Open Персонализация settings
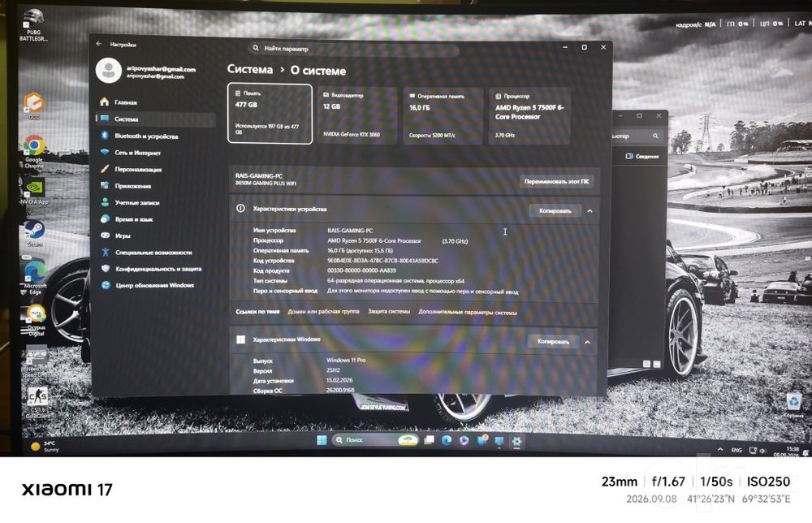812x523 pixels. click(156, 169)
